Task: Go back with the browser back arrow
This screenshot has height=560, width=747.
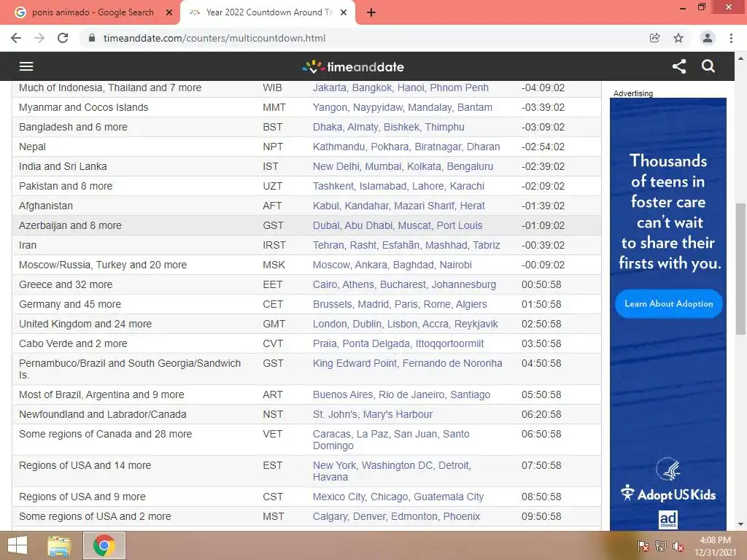Action: click(x=16, y=38)
